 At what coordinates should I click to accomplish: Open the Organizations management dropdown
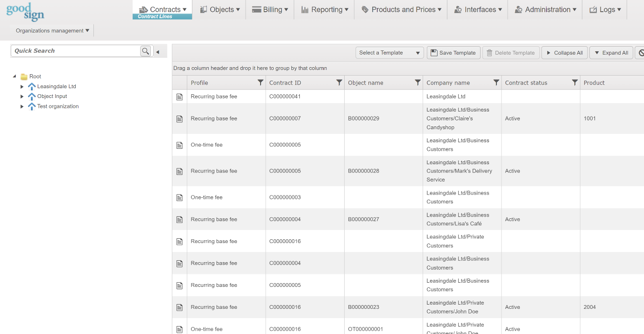point(52,31)
